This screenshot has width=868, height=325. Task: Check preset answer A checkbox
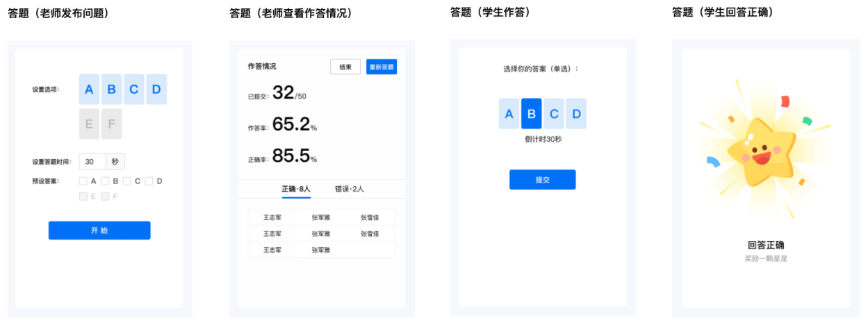(83, 181)
